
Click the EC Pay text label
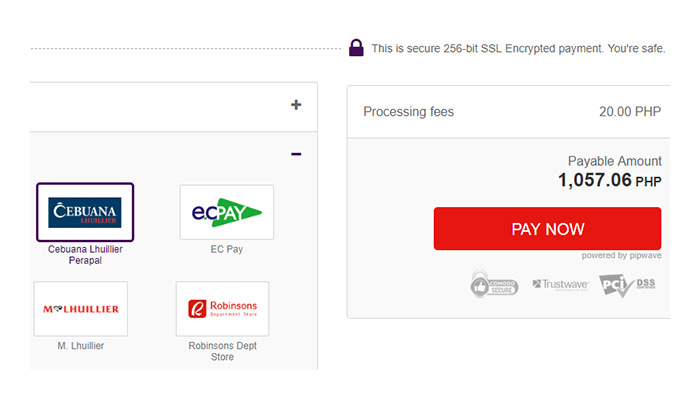226,249
